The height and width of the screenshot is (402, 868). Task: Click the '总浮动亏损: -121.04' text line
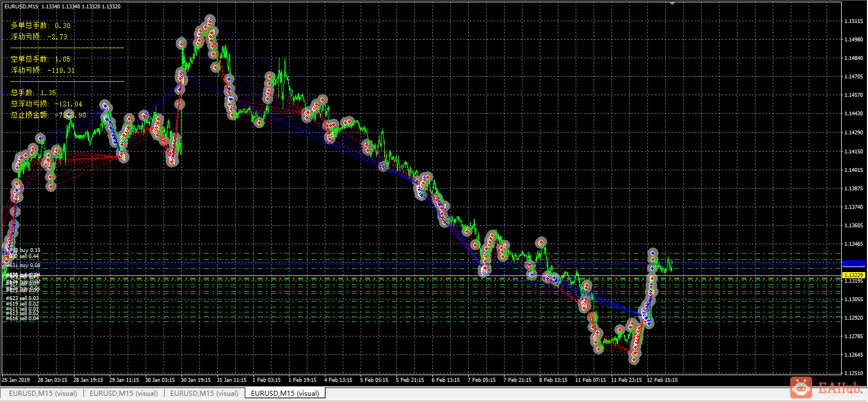tap(46, 104)
